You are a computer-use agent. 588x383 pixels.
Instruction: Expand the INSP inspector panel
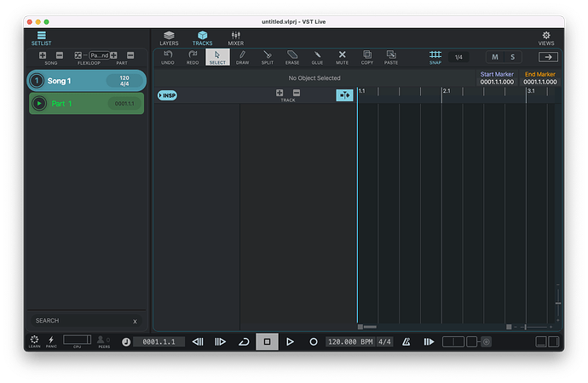tap(167, 95)
